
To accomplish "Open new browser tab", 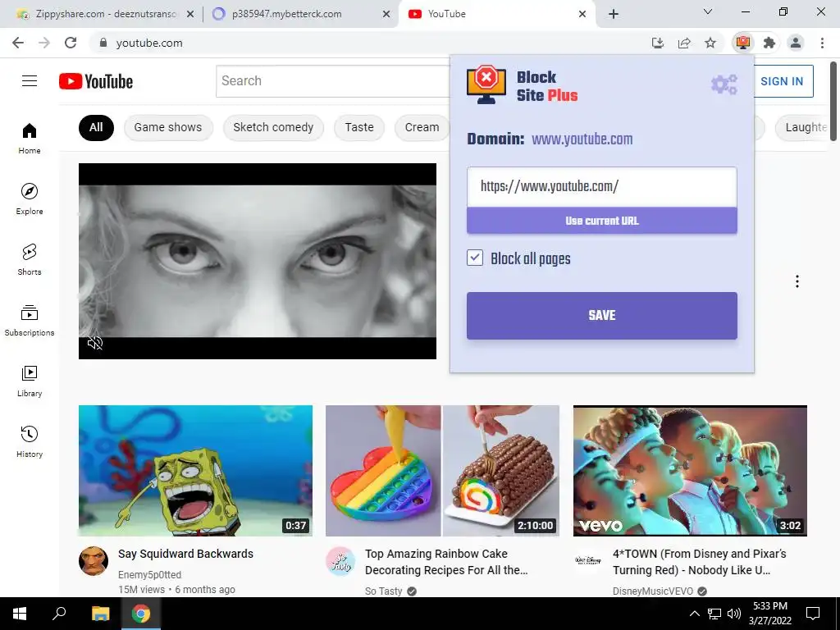I will pyautogui.click(x=614, y=14).
